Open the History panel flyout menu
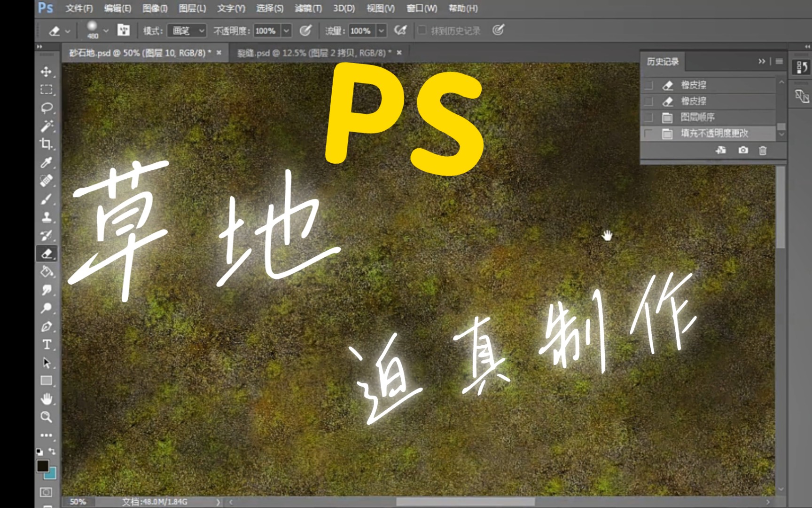 tap(779, 61)
